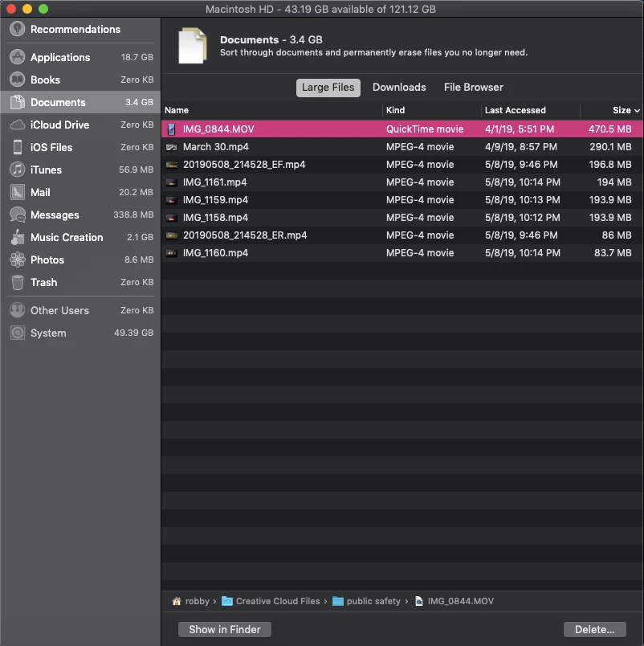644x646 pixels.
Task: Select the 20190508_214528_EF.mp4 file name
Action: click(244, 165)
